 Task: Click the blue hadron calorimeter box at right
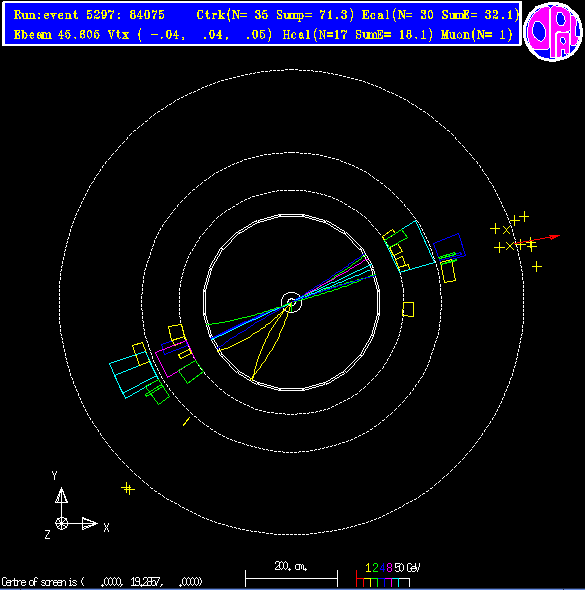449,247
